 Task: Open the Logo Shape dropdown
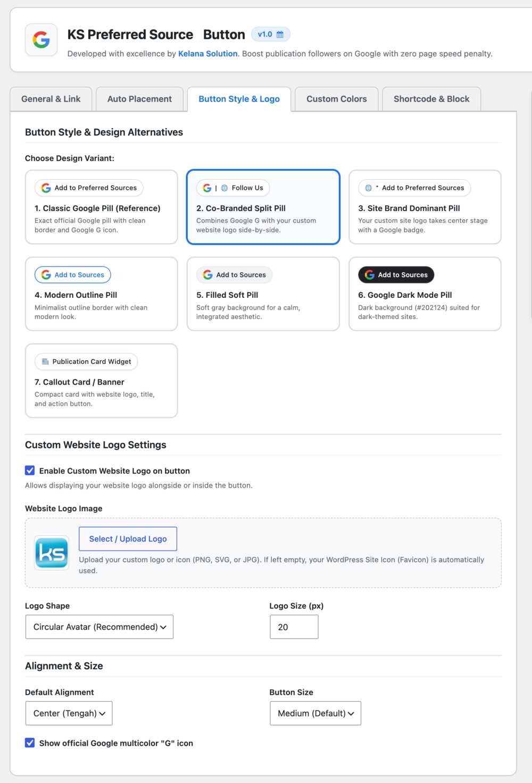pyautogui.click(x=99, y=627)
